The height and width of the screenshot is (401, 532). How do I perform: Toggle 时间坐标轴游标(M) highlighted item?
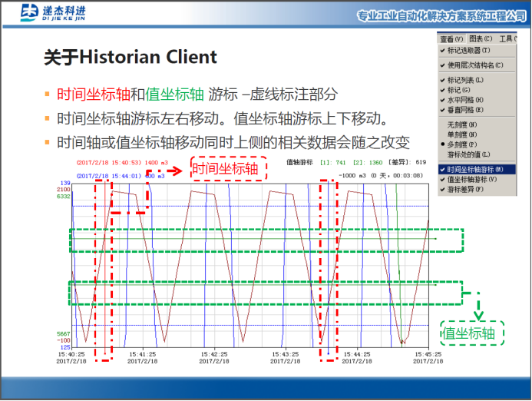(x=474, y=168)
